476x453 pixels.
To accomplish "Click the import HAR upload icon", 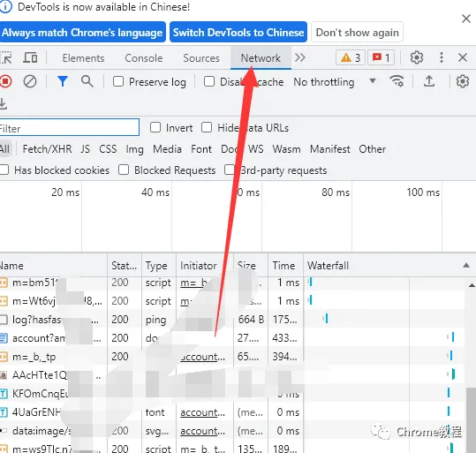I will coord(429,81).
